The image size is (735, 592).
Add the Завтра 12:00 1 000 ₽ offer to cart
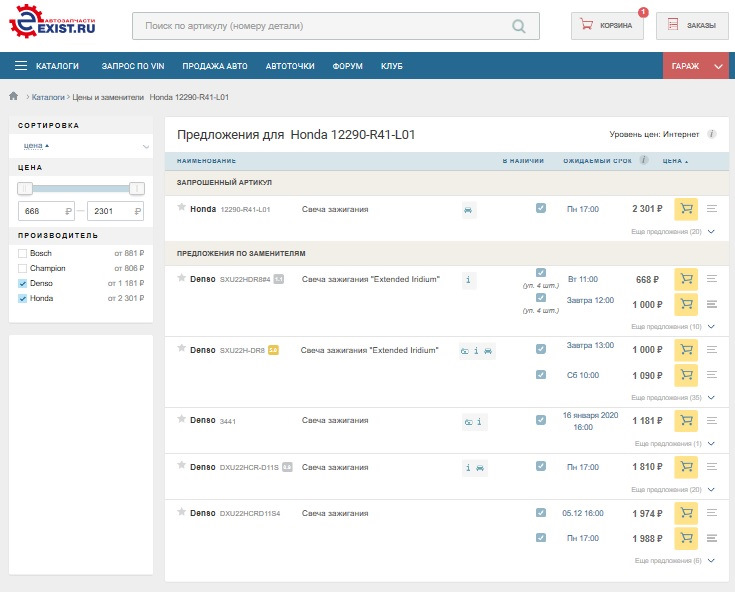(686, 304)
